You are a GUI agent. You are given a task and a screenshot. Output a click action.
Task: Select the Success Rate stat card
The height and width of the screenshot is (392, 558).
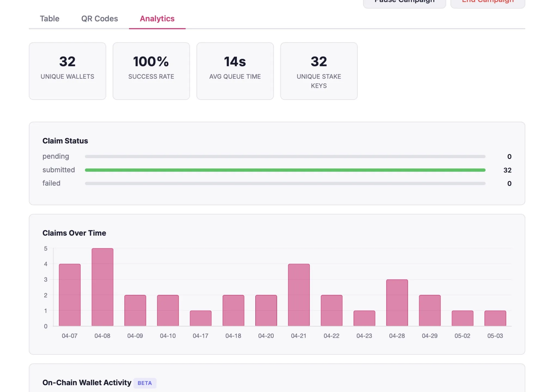tap(151, 71)
